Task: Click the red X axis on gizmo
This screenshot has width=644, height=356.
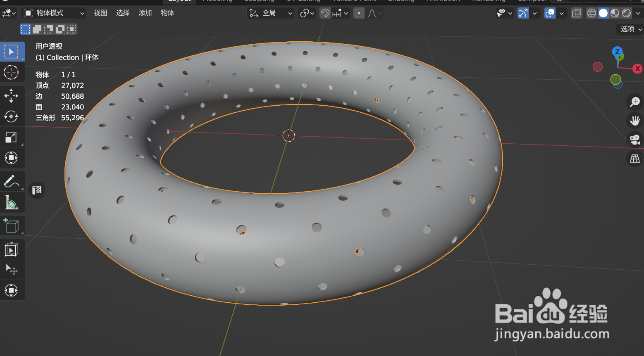Action: pos(637,69)
